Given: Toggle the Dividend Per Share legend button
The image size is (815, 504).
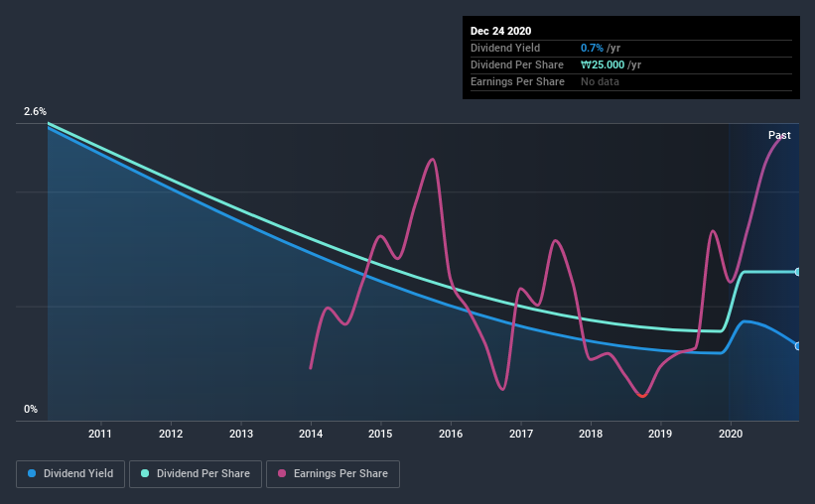Looking at the screenshot, I should pos(196,474).
